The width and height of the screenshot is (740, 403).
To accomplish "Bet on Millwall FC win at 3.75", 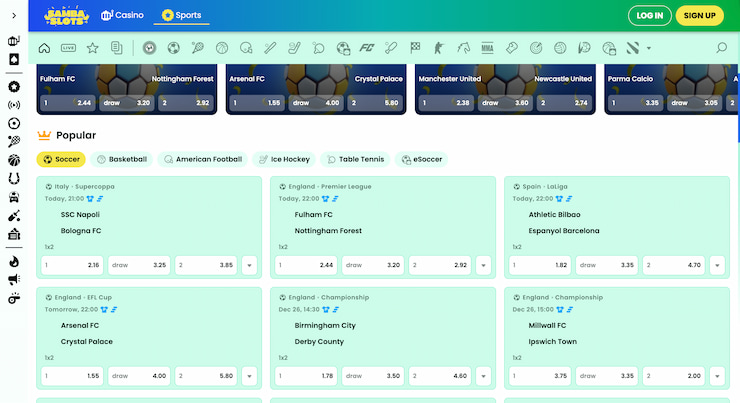I will (540, 376).
